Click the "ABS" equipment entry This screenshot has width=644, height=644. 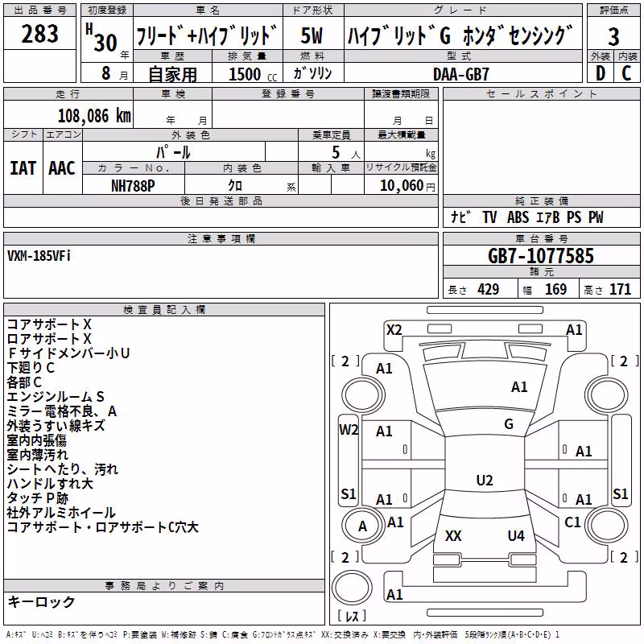tap(518, 217)
